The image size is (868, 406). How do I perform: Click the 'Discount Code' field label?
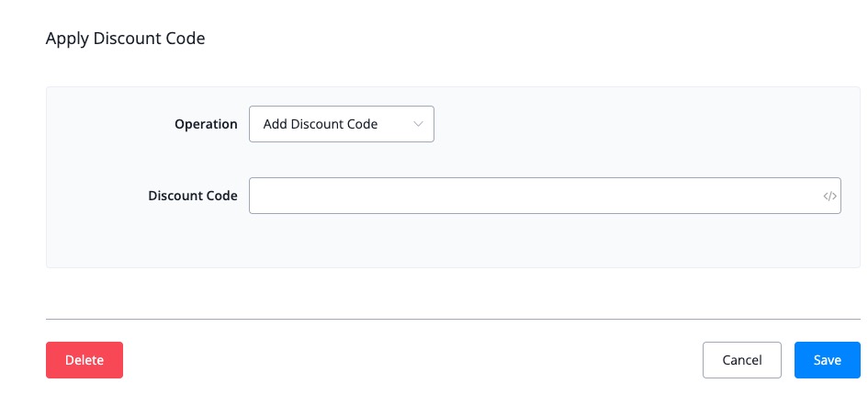192,196
